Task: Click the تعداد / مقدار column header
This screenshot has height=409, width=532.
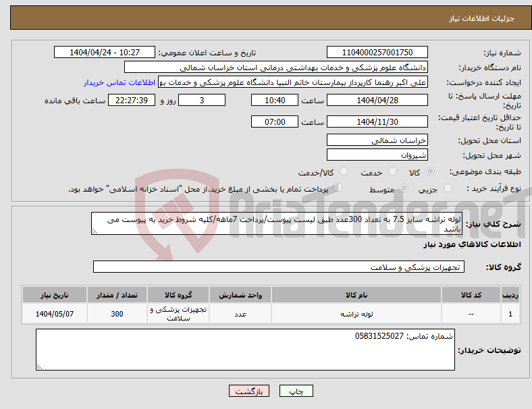Action: pyautogui.click(x=117, y=295)
